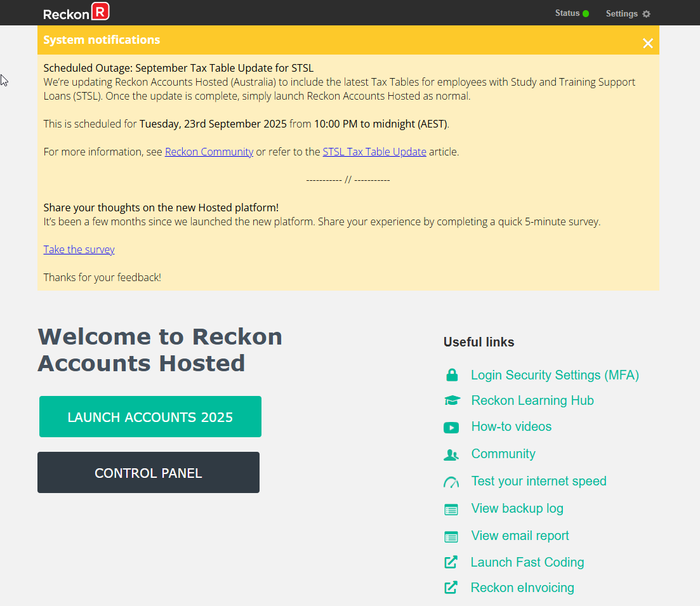This screenshot has height=606, width=700.
Task: Launch Accounts 2025 with the green button
Action: tap(150, 416)
